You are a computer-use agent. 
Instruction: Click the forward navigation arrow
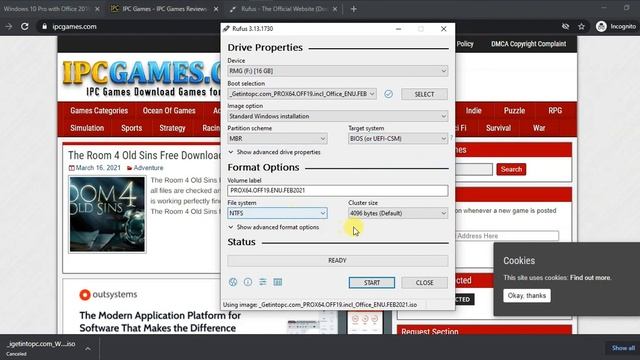point(8,27)
